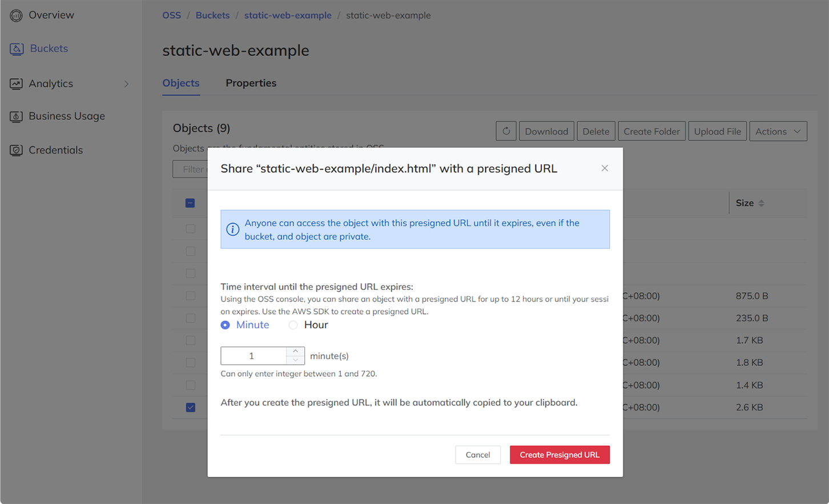Increment minutes with the up stepper arrow

click(296, 350)
